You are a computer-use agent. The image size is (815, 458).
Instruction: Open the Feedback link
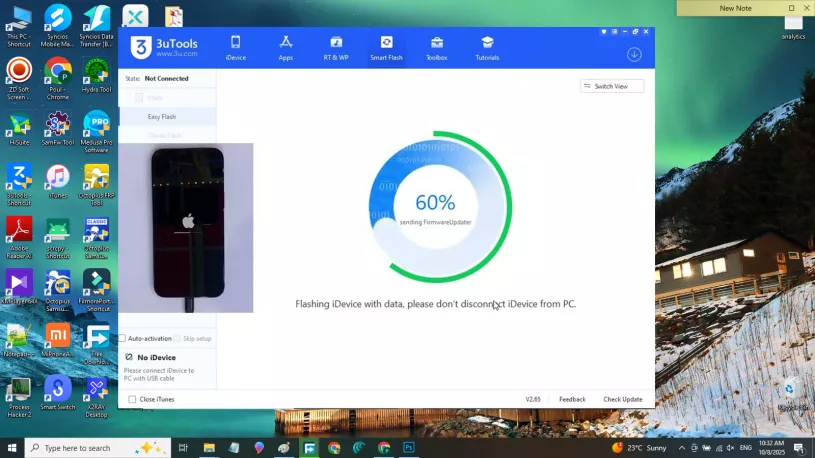[x=572, y=399]
